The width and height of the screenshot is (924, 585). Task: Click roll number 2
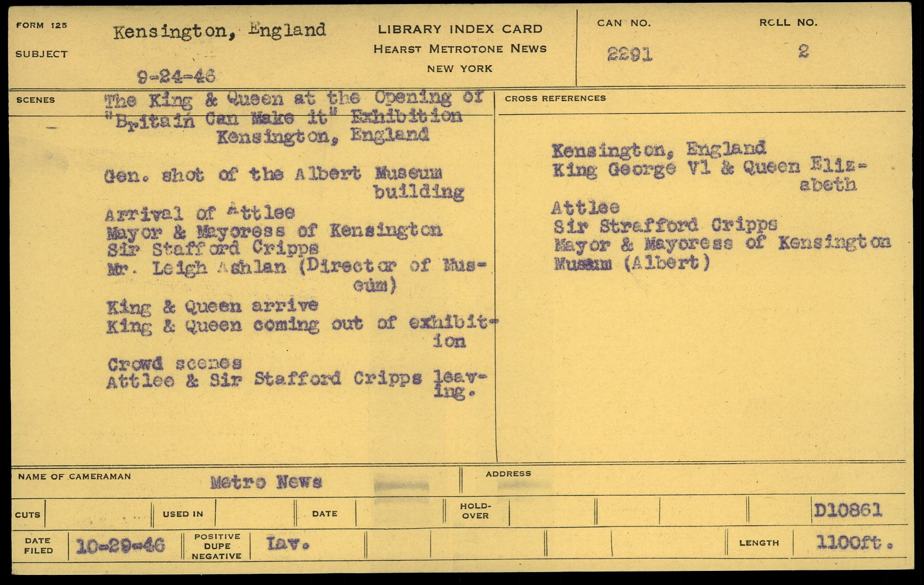pyautogui.click(x=803, y=52)
